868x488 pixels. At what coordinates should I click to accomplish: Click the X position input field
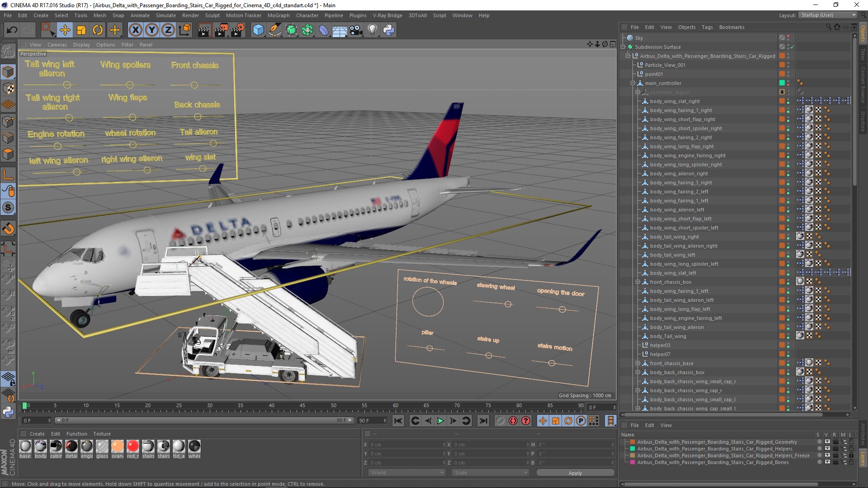click(x=407, y=445)
